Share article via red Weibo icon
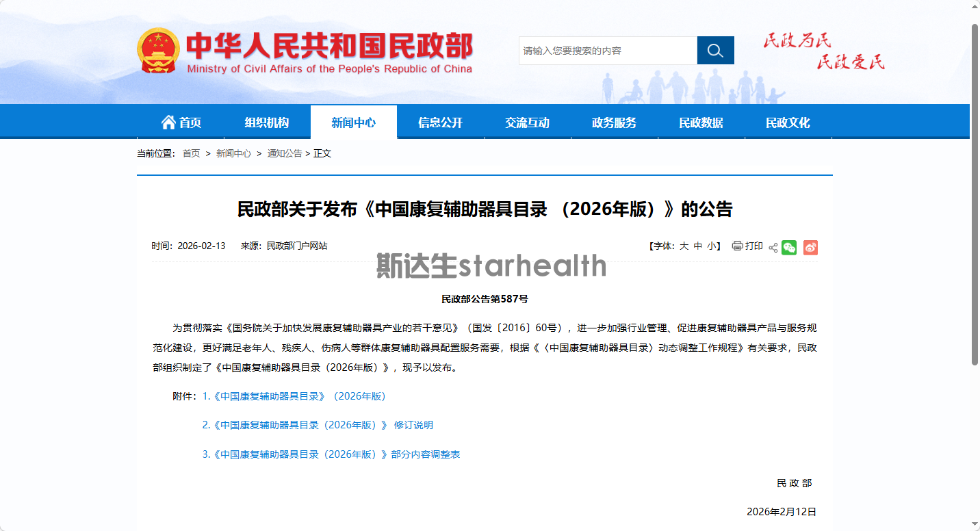The image size is (980, 531). coord(810,247)
